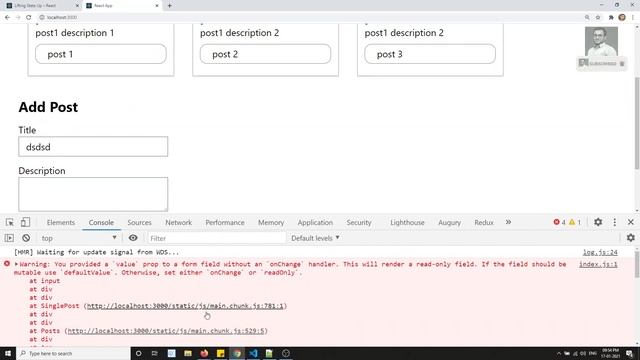
Task: Switch to the Security tab
Action: click(359, 222)
